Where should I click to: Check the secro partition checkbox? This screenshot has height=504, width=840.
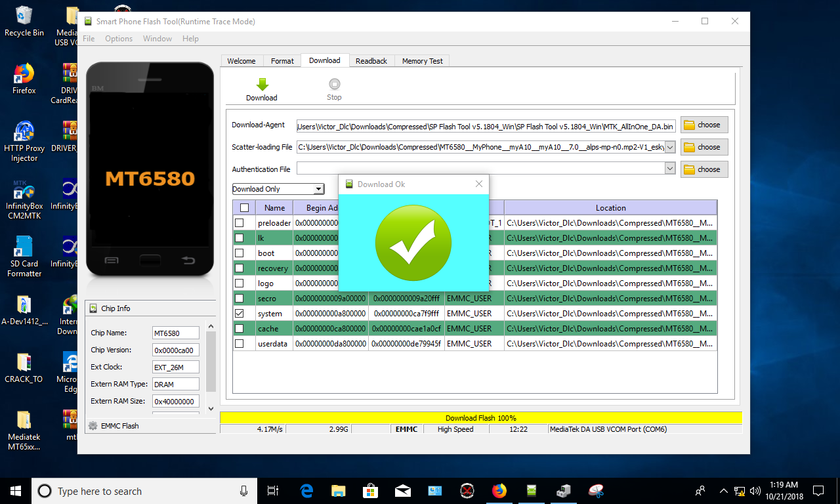[x=240, y=299]
